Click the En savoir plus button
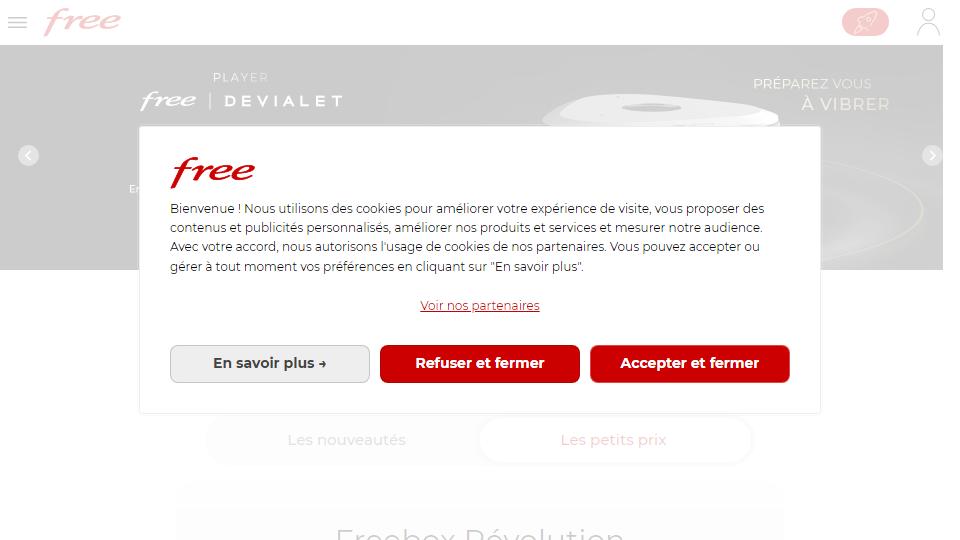960x540 pixels. (x=270, y=364)
